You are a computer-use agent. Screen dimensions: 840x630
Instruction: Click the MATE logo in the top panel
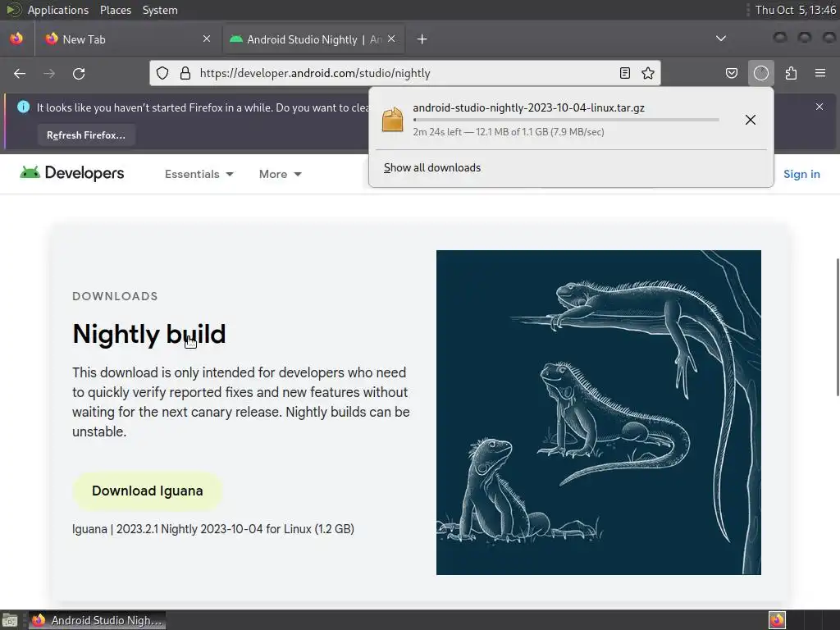coord(13,10)
